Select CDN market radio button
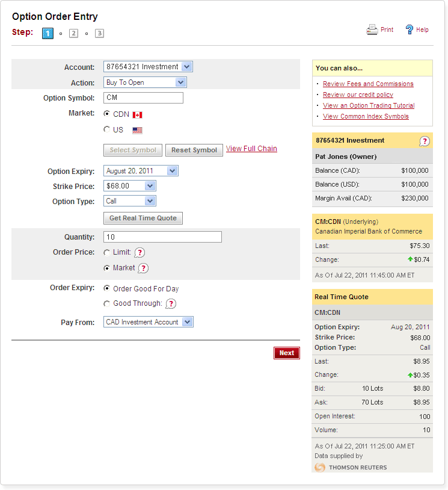Viewport: 448px width, 490px height. click(x=107, y=114)
